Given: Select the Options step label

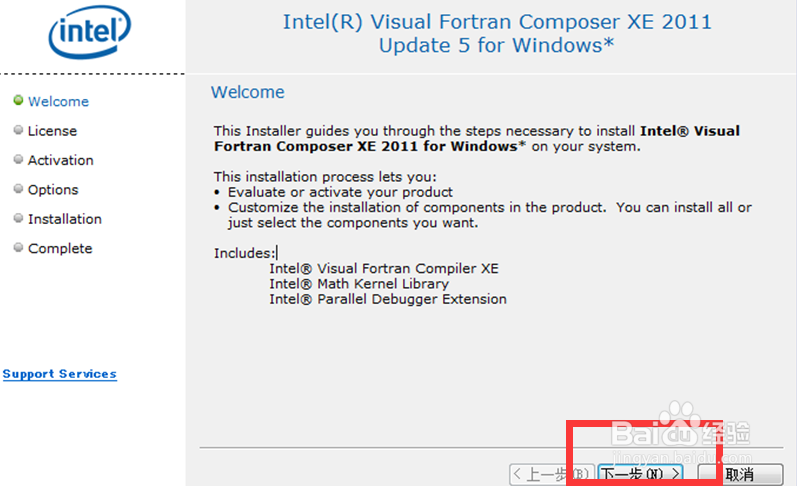Looking at the screenshot, I should 53,190.
